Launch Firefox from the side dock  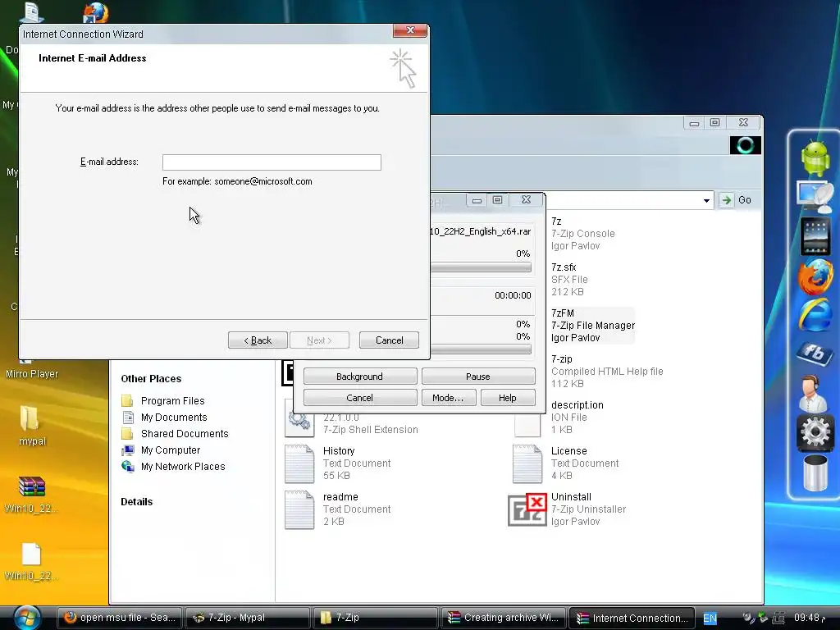point(815,276)
